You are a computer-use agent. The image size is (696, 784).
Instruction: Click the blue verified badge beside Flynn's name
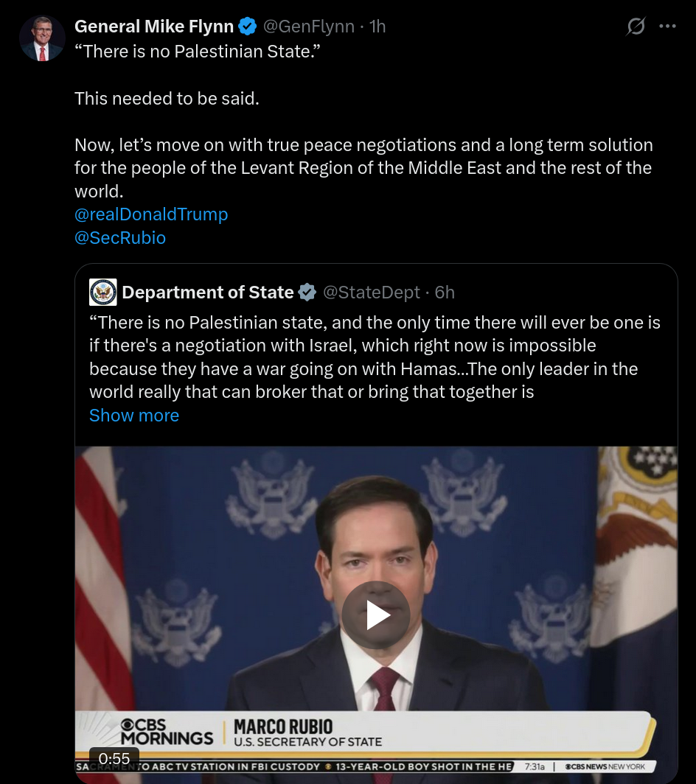[248, 27]
